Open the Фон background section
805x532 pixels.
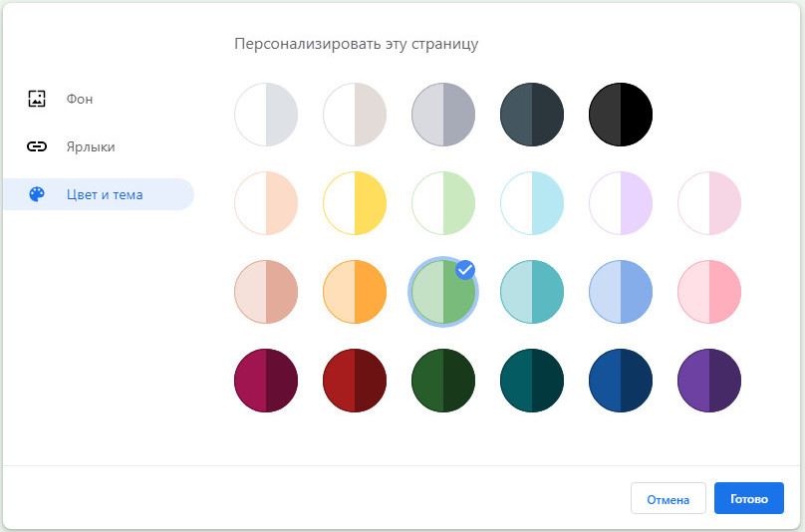pos(98,99)
